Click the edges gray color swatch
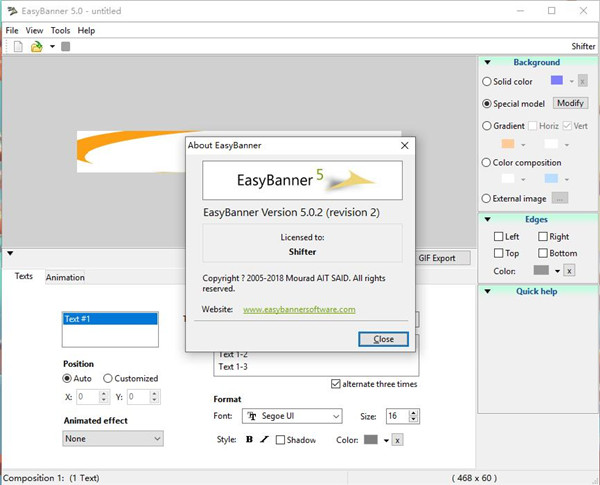Screen dimensions: 600x485 541,270
